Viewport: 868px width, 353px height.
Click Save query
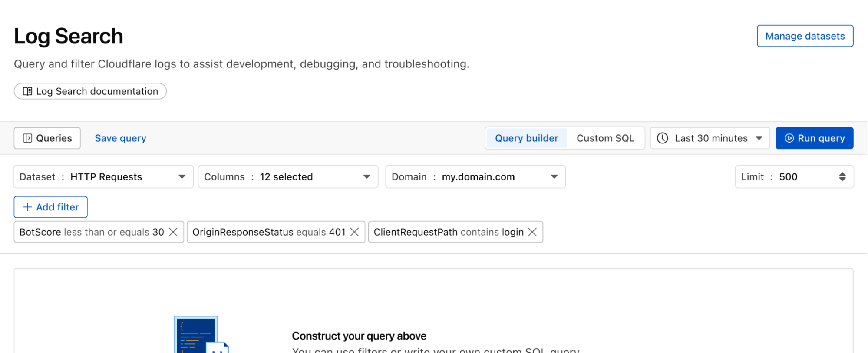coord(120,138)
